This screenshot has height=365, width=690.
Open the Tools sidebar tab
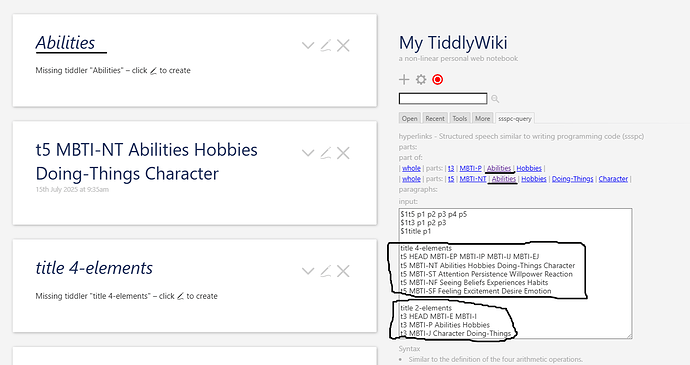coord(459,118)
